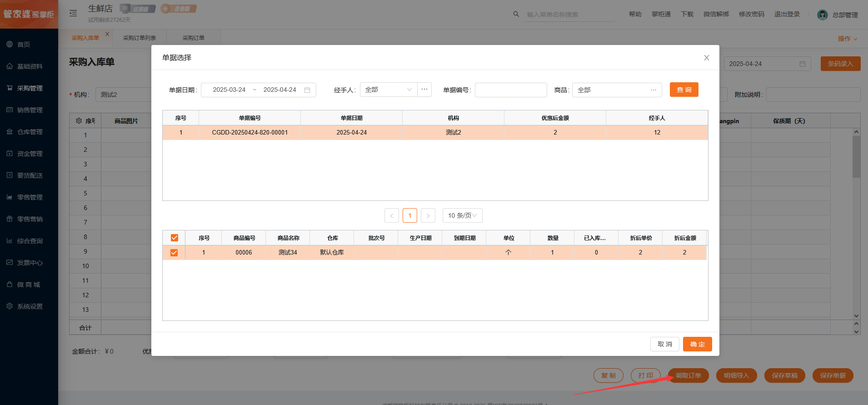Image resolution: width=868 pixels, height=405 pixels.
Task: Switch to the 采购订单列表 tab
Action: tap(139, 38)
